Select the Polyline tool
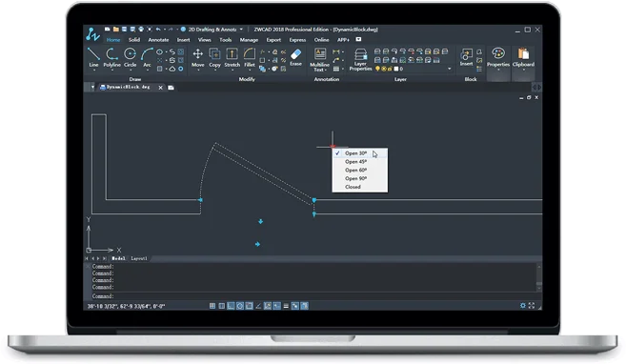This screenshot has width=626, height=364. (111, 57)
